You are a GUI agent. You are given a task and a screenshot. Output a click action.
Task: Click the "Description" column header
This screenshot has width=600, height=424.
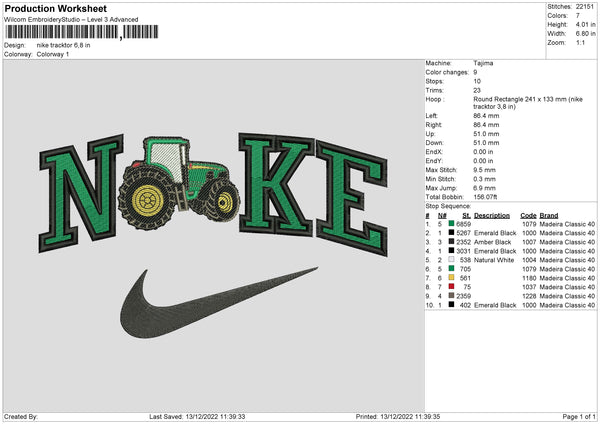click(x=492, y=215)
